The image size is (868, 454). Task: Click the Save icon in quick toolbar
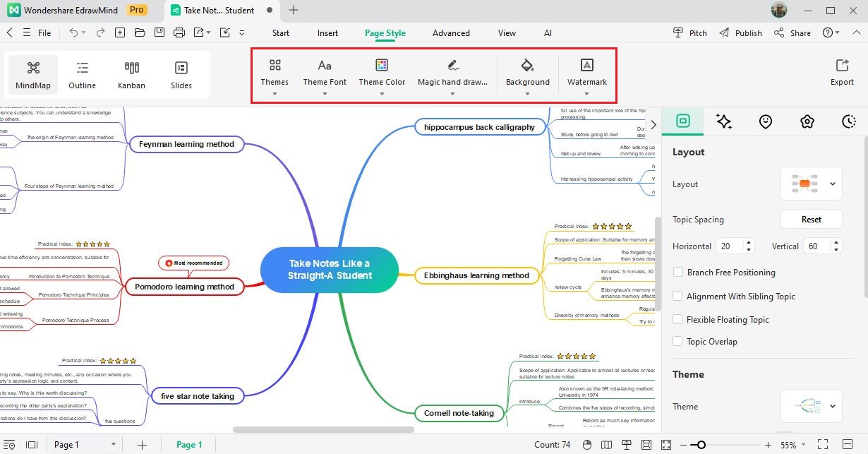(x=159, y=32)
